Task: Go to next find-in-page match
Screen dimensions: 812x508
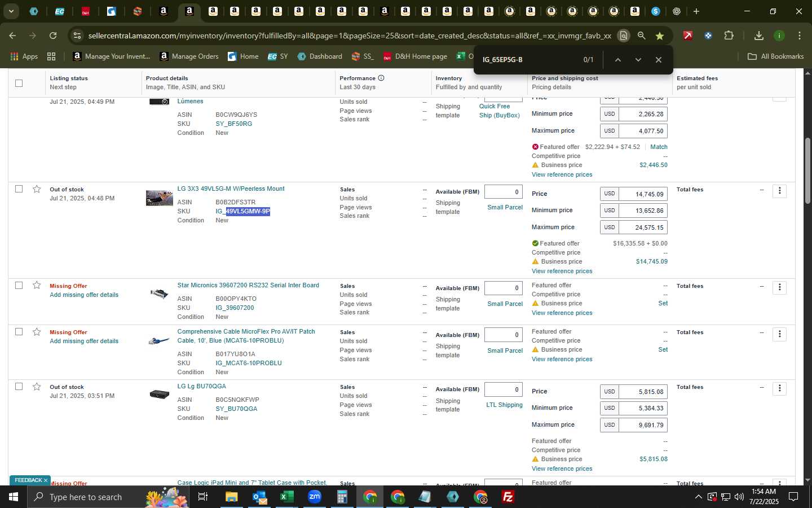Action: click(638, 60)
